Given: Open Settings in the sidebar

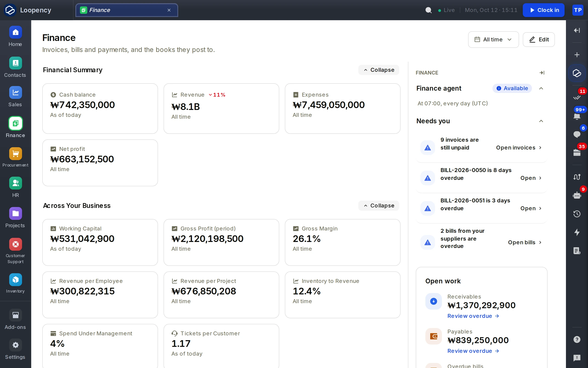Looking at the screenshot, I should pyautogui.click(x=15, y=349).
